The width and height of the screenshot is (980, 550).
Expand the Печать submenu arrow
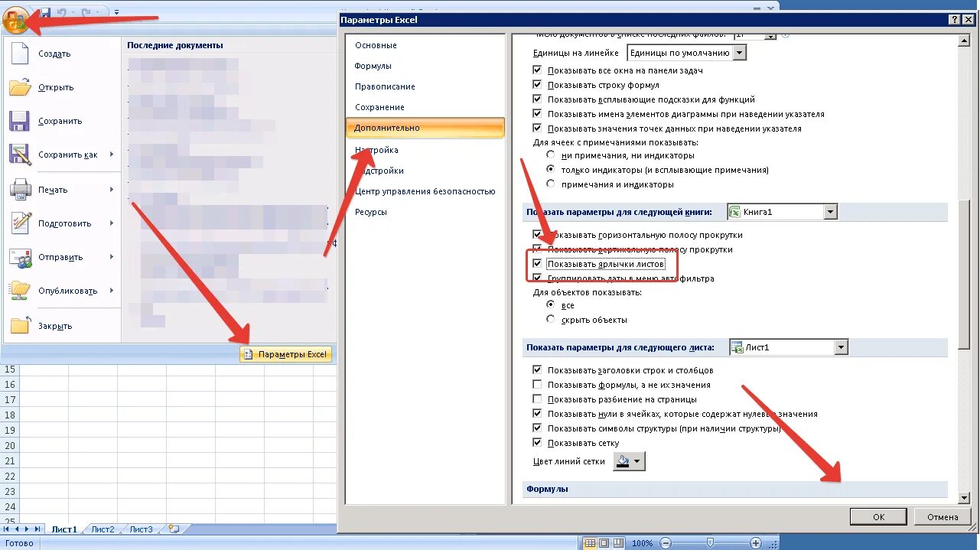pyautogui.click(x=112, y=190)
